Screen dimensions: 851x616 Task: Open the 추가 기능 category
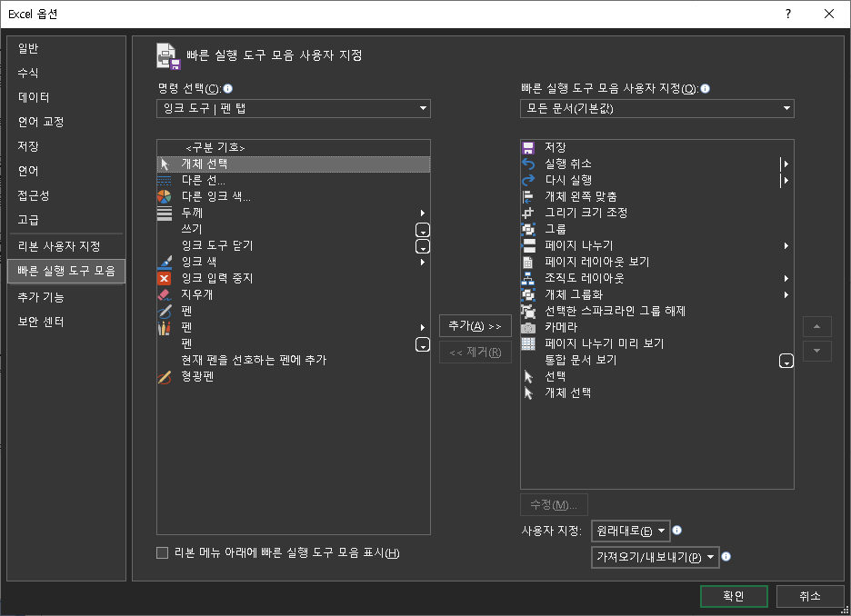(x=66, y=297)
